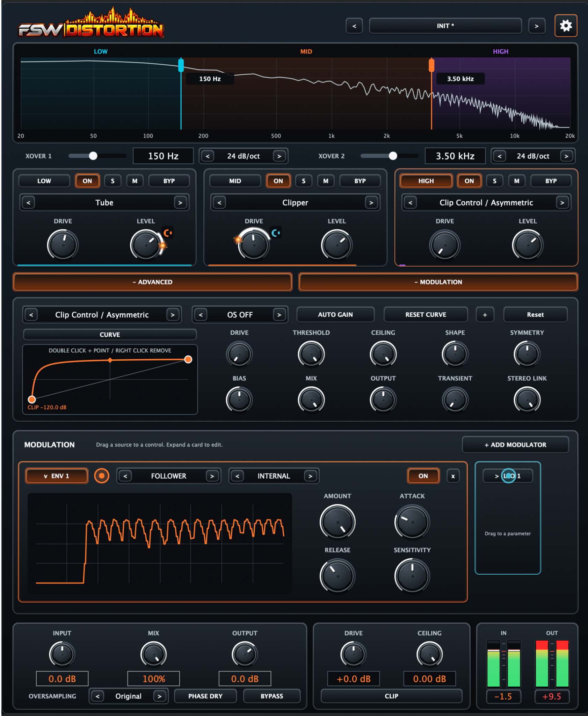Expand the LFO 1 modulator card
This screenshot has height=716, width=588.
pos(508,476)
